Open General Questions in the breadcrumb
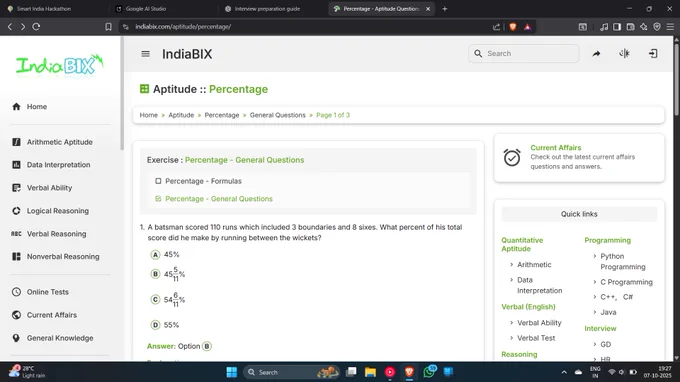This screenshot has width=680, height=382. (x=278, y=115)
